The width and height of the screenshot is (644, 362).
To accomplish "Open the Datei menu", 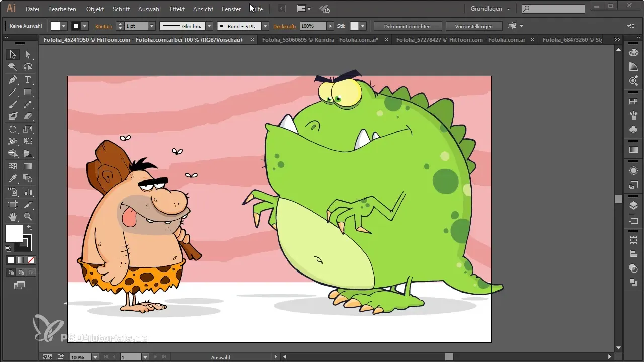I will point(33,9).
